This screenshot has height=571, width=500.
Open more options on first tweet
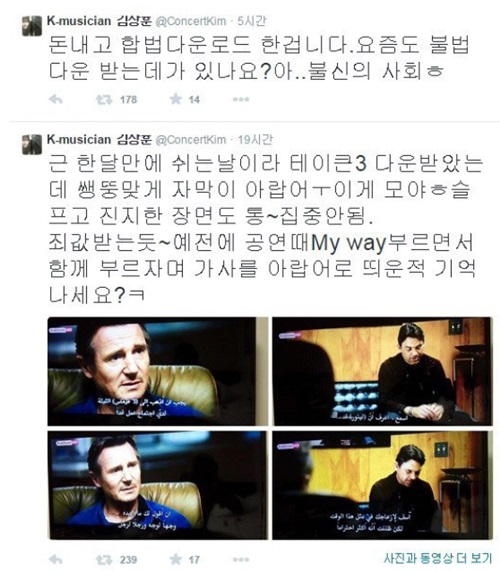coord(241,99)
